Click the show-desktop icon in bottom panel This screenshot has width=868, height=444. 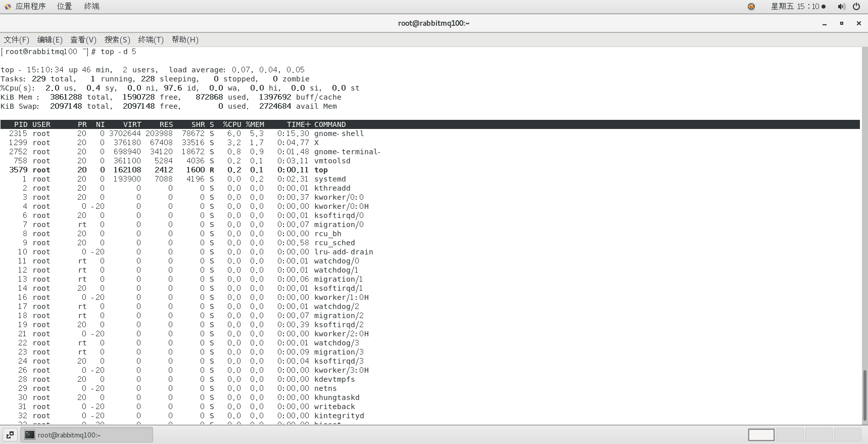pyautogui.click(x=10, y=435)
